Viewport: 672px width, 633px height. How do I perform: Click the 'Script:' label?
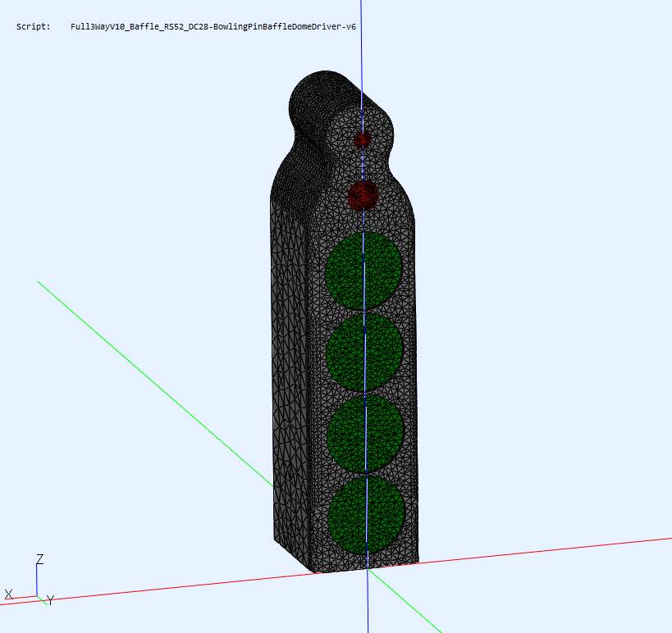(34, 26)
